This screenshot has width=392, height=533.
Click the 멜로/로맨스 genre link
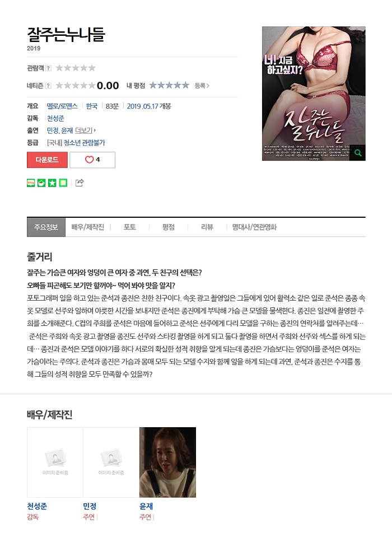[62, 106]
